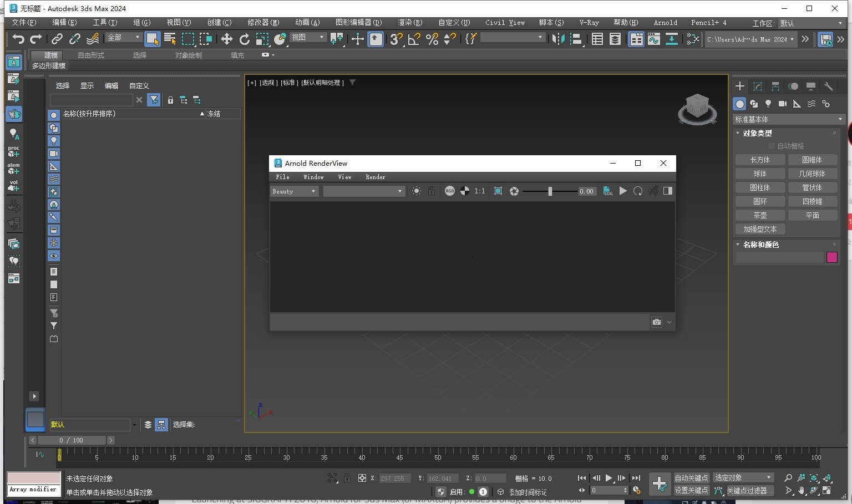Click the time slider 0 / 100
Screen dimensions: 852x504
[x=72, y=440]
